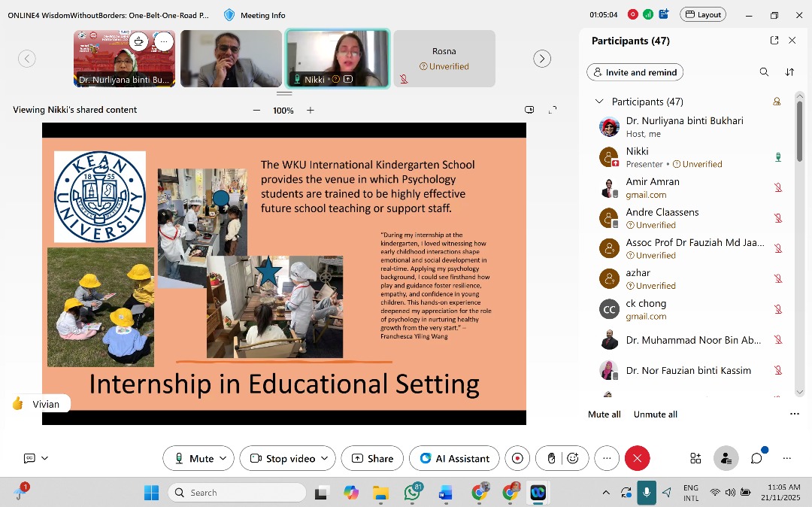Pop out the Participants panel
Viewport: 812px width, 507px height.
coord(774,41)
